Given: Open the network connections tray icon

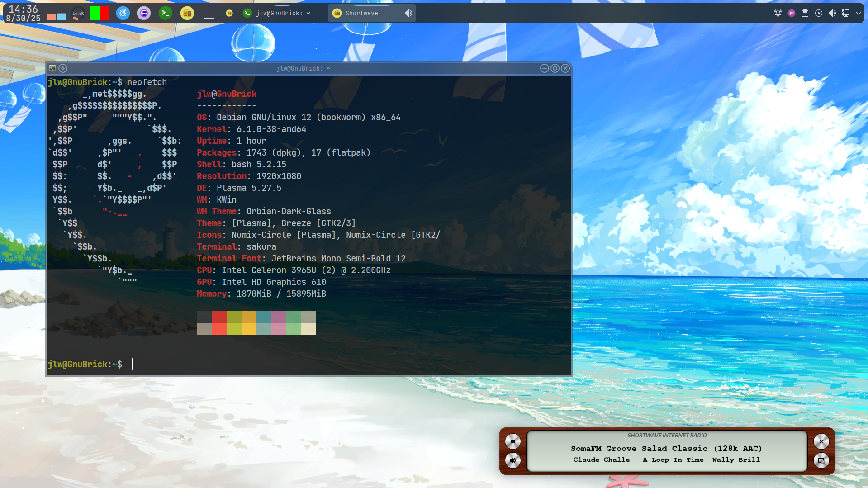Looking at the screenshot, I should tap(845, 13).
